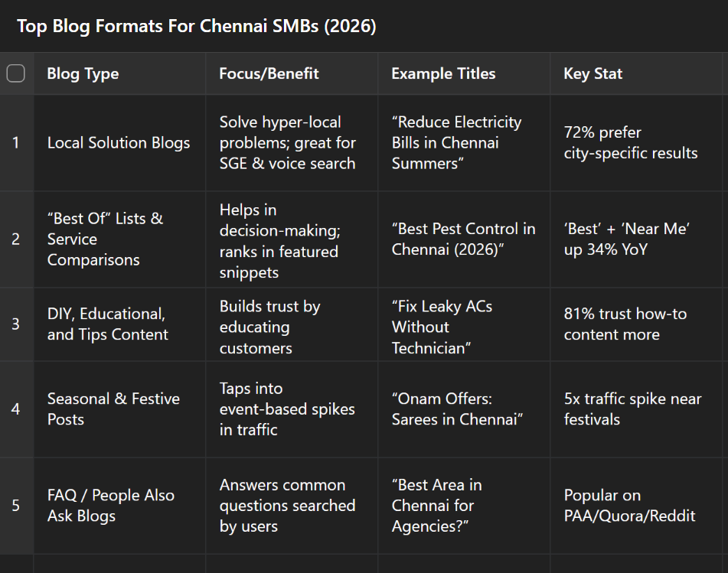Click the "Fix Leaky ACs" example cell

(465, 324)
